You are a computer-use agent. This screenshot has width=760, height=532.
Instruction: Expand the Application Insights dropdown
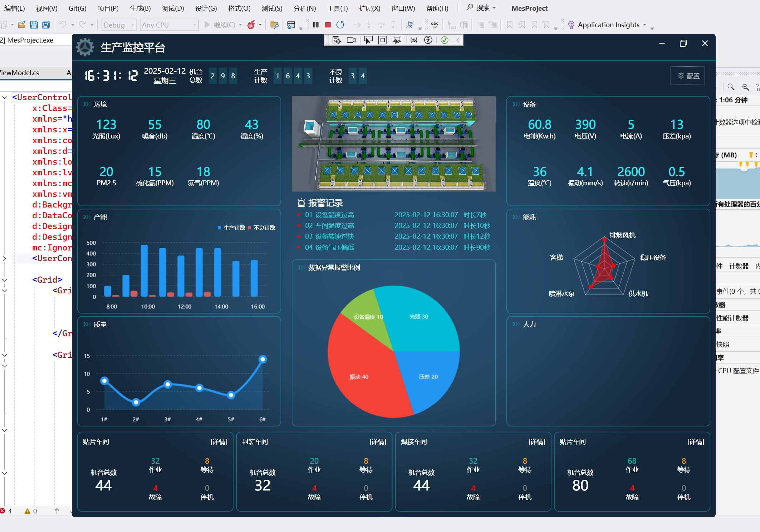tap(644, 25)
